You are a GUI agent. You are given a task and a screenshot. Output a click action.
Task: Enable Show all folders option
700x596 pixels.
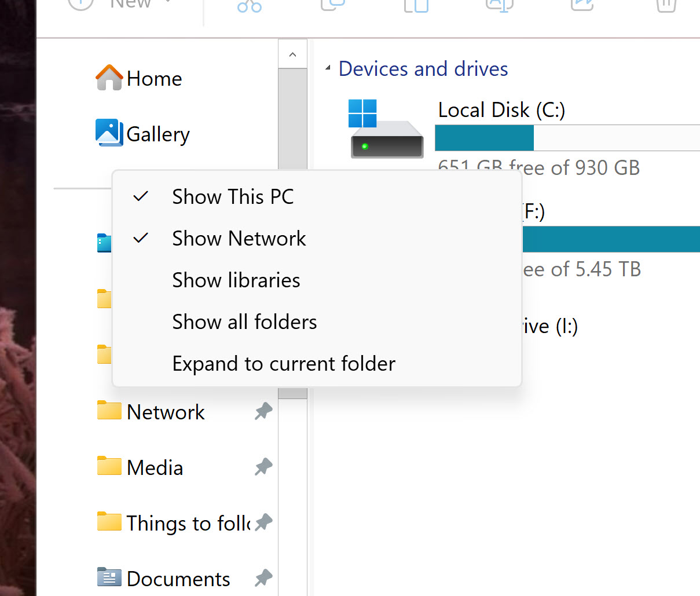pyautogui.click(x=244, y=321)
